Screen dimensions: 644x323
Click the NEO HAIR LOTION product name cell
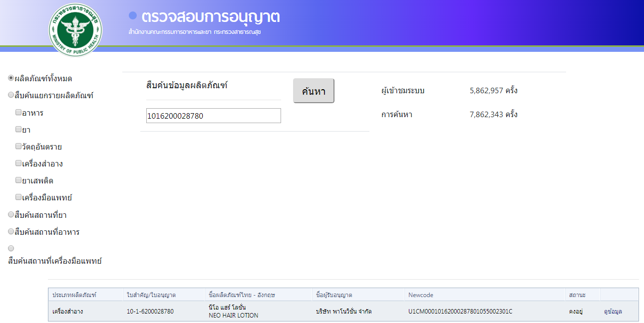(x=233, y=312)
